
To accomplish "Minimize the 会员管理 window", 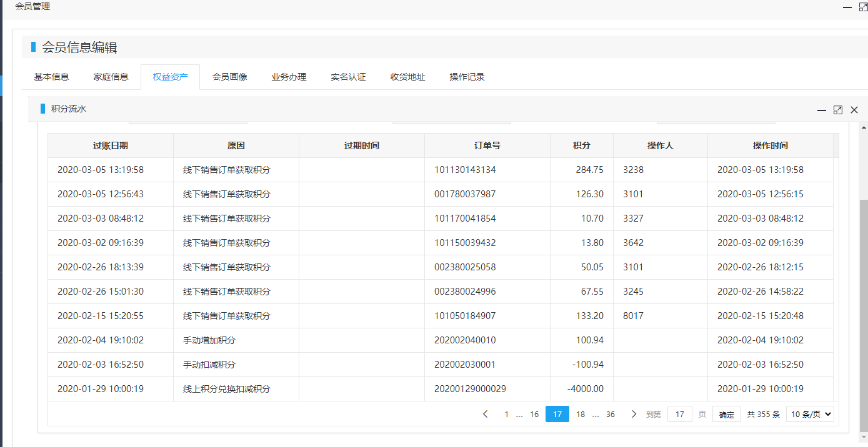I will point(847,7).
